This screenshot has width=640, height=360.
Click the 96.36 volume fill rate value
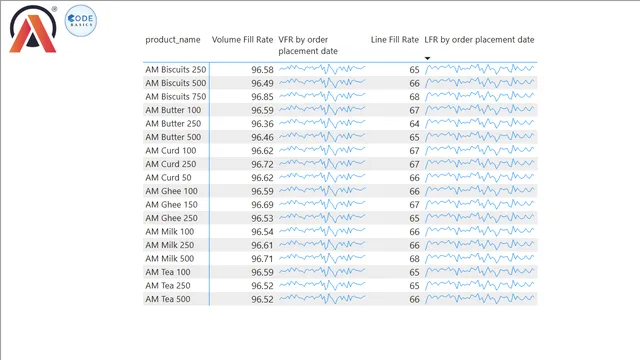[x=262, y=124]
